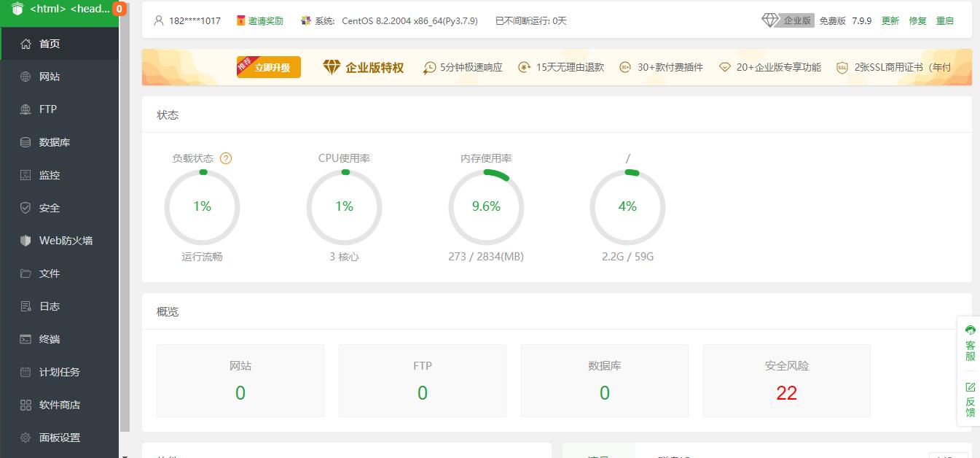The width and height of the screenshot is (980, 458).
Task: Click the 重启 restart link
Action: point(945,20)
